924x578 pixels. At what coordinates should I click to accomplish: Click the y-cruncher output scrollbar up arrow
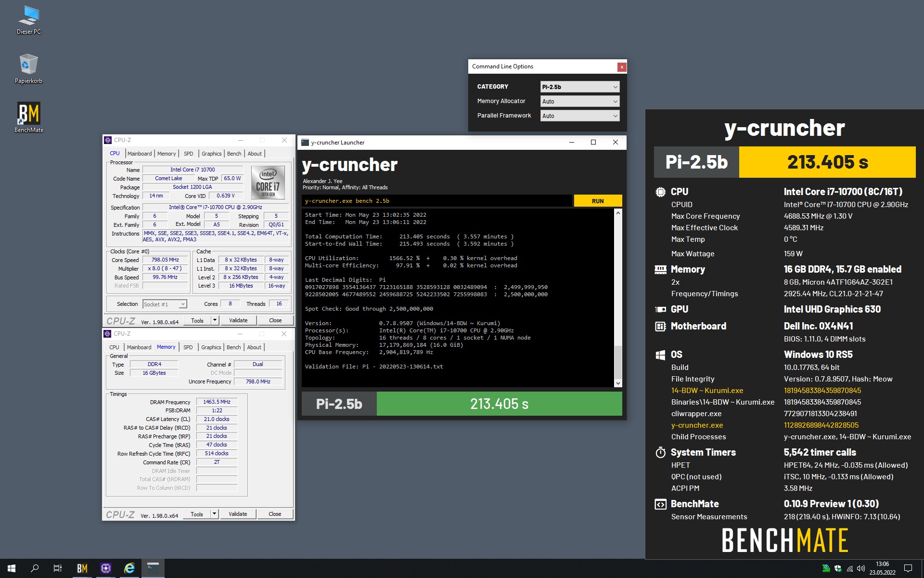(x=618, y=212)
